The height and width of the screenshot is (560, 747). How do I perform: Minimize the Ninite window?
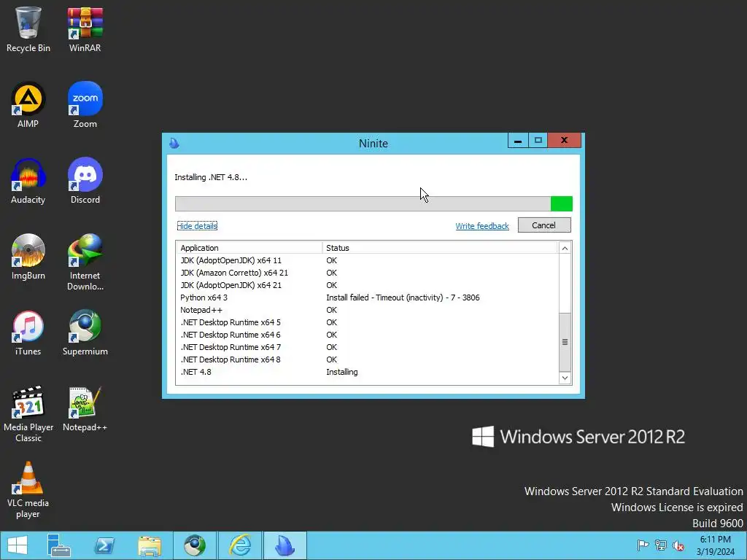(x=518, y=141)
